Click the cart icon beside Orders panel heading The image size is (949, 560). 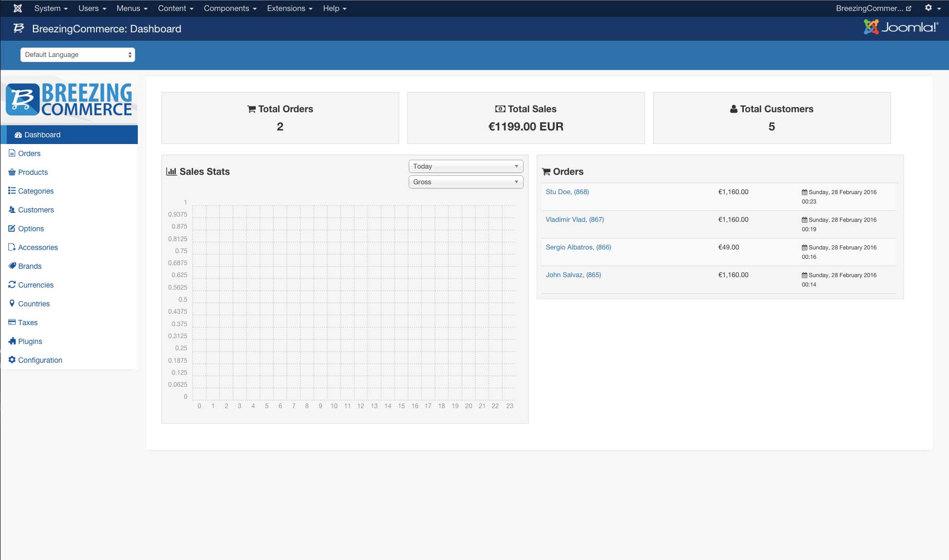click(x=547, y=172)
